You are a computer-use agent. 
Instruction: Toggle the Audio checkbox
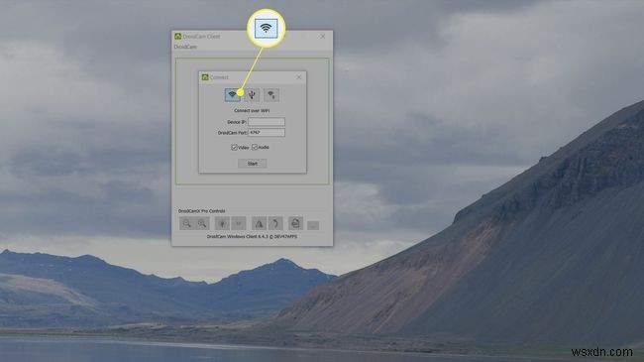click(255, 147)
